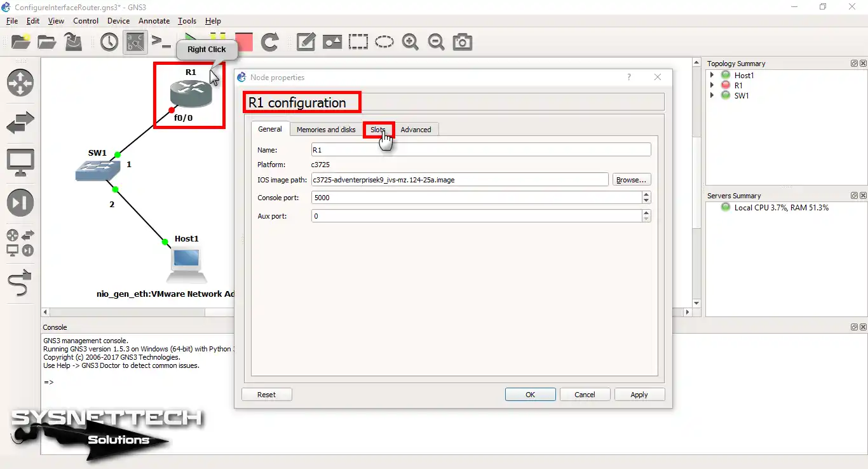The width and height of the screenshot is (868, 469).
Task: Open the Help menu
Action: tap(213, 21)
